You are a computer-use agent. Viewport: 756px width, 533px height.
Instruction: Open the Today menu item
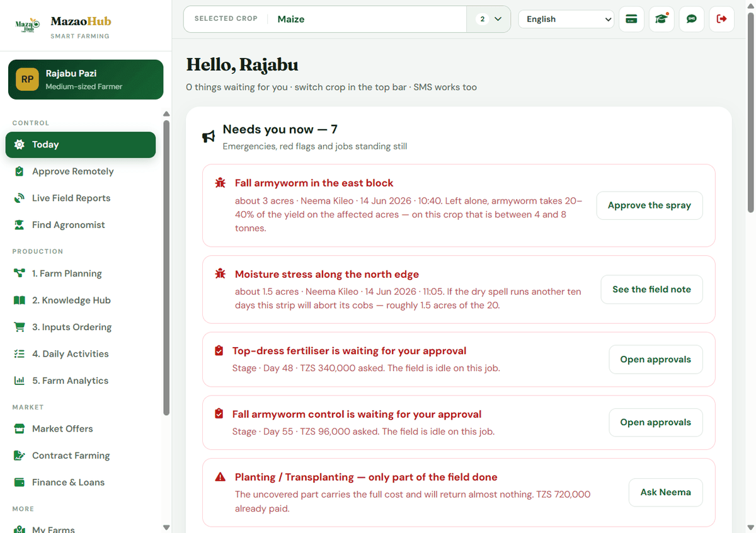pyautogui.click(x=81, y=144)
